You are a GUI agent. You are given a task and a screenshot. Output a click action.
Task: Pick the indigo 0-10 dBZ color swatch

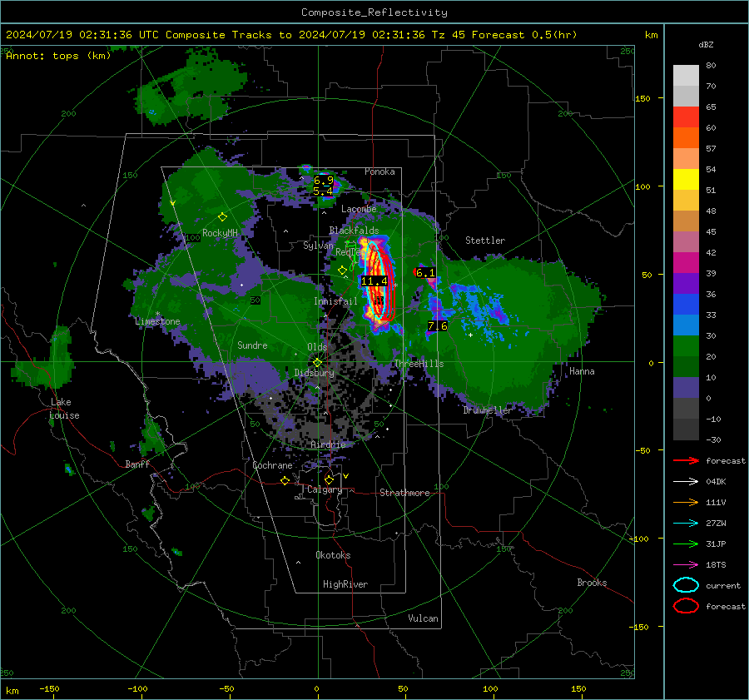coord(686,388)
